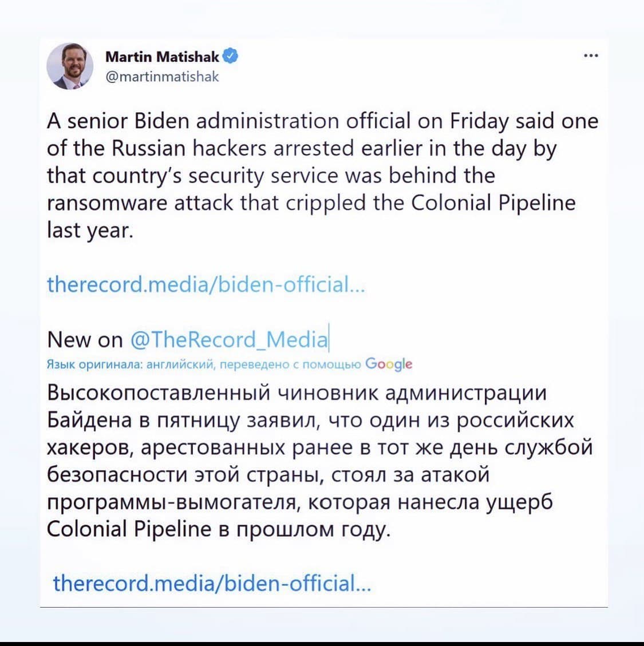Open the @martinmatishak handle link
Viewport: 644px width, 646px height.
click(162, 77)
